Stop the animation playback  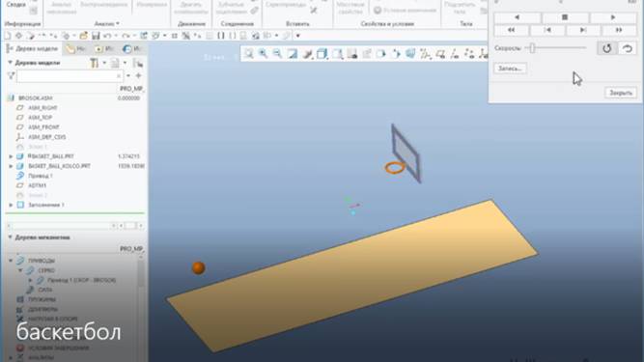[x=565, y=17]
